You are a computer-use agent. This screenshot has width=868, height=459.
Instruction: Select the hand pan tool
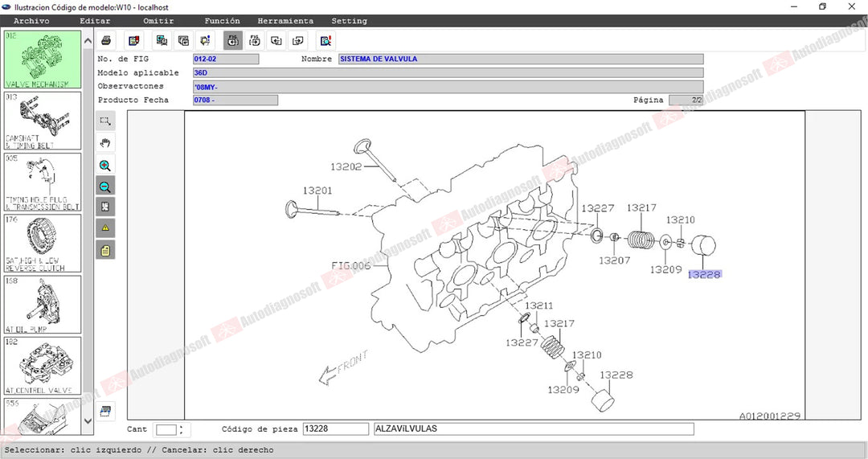105,143
